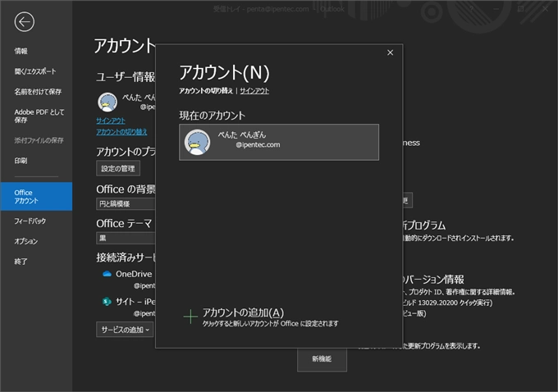The image size is (558, 392).
Task: Click the back arrow icon in Backstage
Action: pos(24,22)
